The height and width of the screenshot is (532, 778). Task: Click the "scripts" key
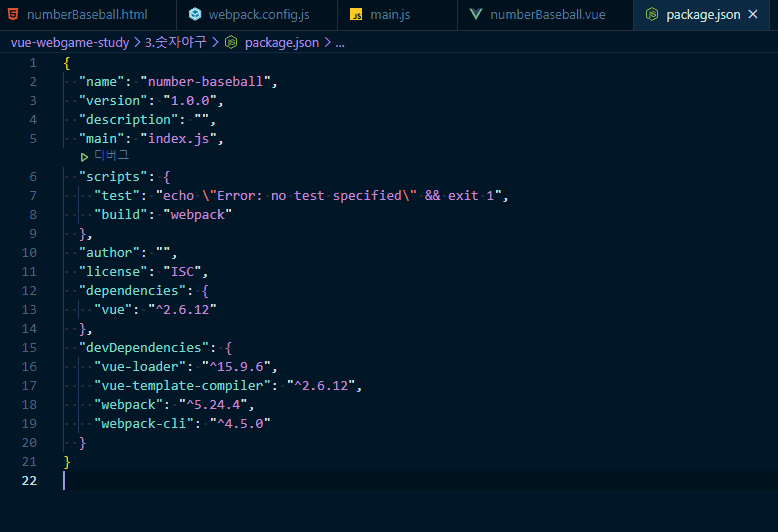[x=113, y=177]
